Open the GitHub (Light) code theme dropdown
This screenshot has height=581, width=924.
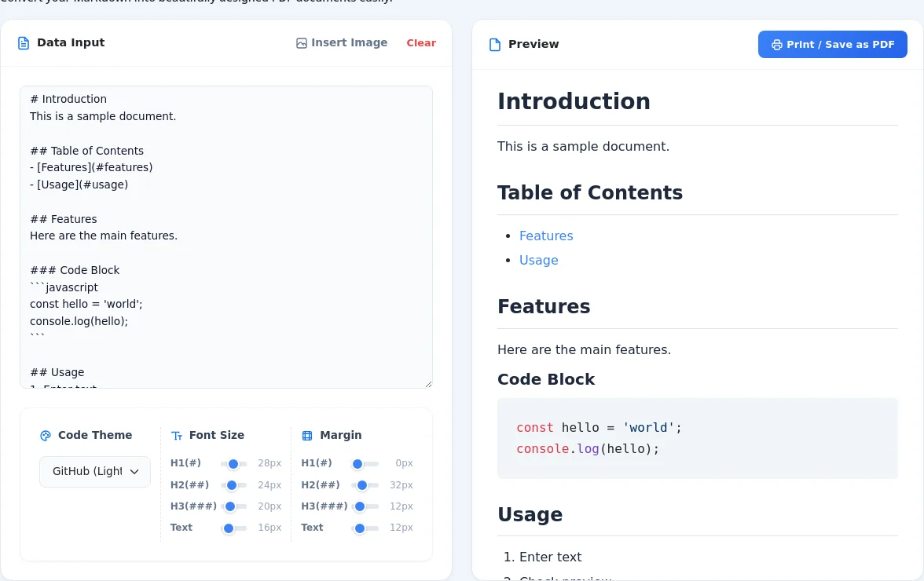[95, 472]
